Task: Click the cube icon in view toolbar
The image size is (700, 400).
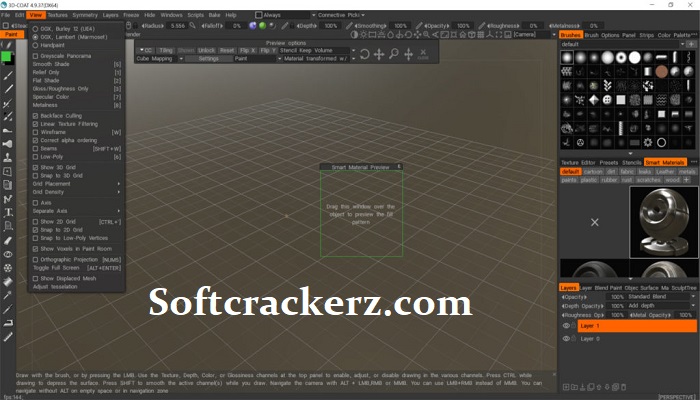Action: coord(472,34)
